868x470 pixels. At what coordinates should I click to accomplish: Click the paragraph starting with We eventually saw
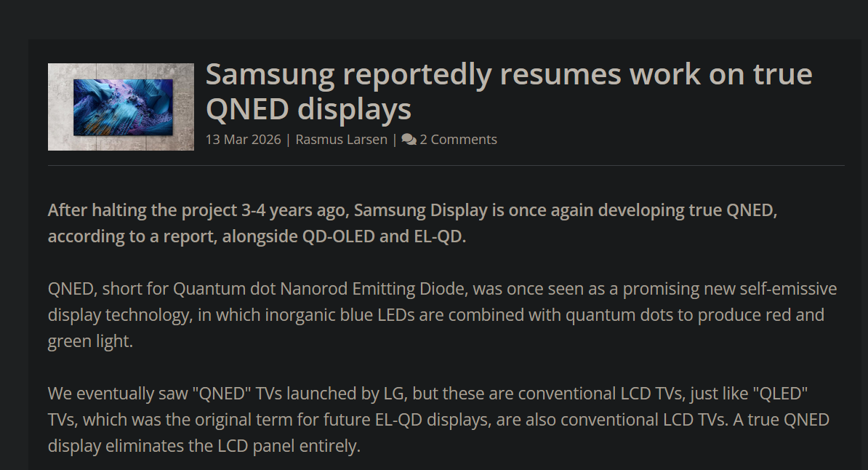click(x=436, y=420)
